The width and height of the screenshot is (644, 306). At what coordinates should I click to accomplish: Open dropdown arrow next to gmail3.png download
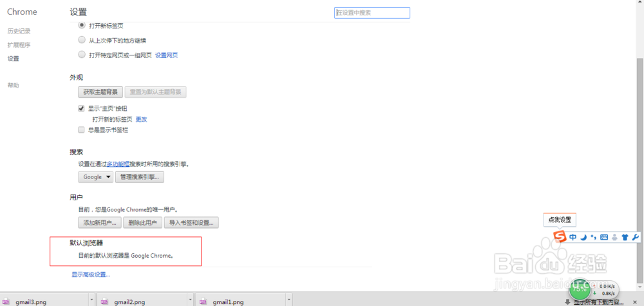click(91, 300)
